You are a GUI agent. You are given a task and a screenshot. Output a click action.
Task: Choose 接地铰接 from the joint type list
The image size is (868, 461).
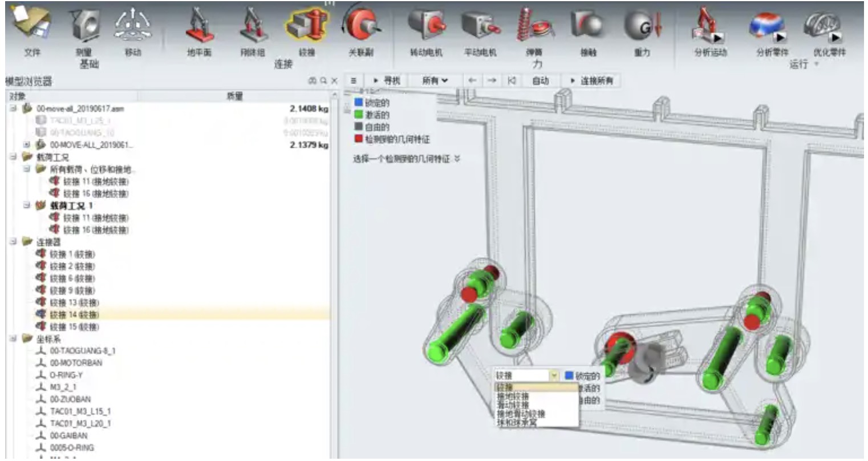click(x=513, y=396)
